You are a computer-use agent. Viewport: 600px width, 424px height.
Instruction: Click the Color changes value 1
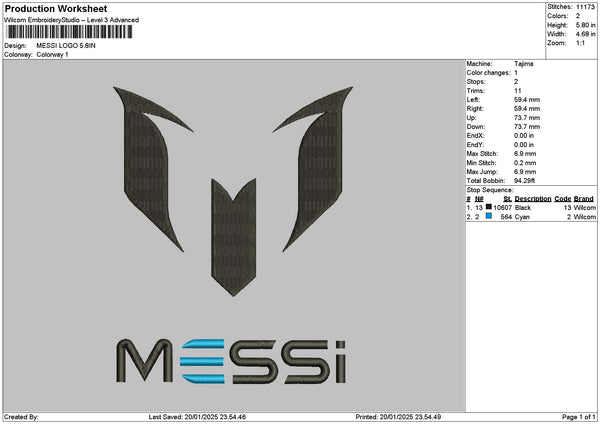[516, 73]
